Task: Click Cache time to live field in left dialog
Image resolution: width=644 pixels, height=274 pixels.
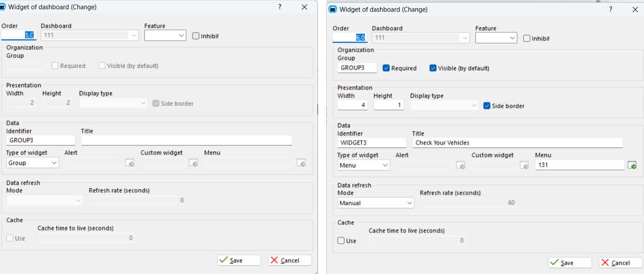Action: [x=87, y=238]
